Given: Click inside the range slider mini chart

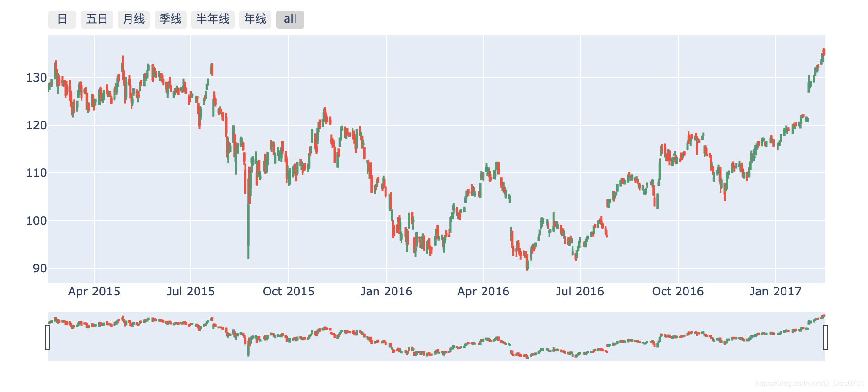Looking at the screenshot, I should [x=436, y=337].
